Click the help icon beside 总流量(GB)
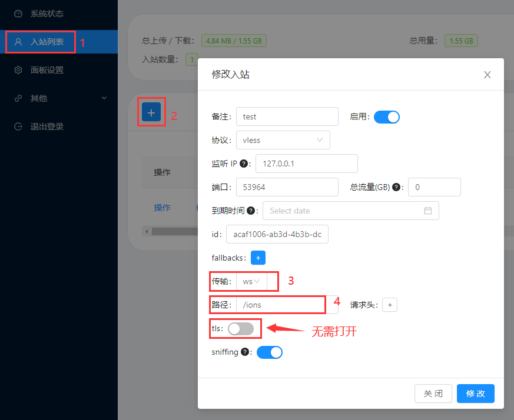Image resolution: width=514 pixels, height=420 pixels. (397, 187)
